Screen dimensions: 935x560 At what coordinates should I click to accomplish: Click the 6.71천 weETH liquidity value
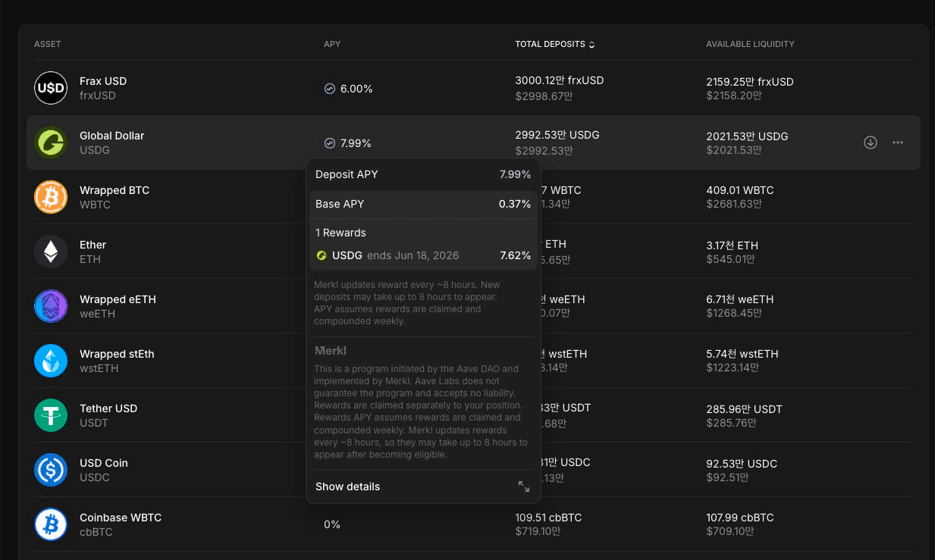742,299
